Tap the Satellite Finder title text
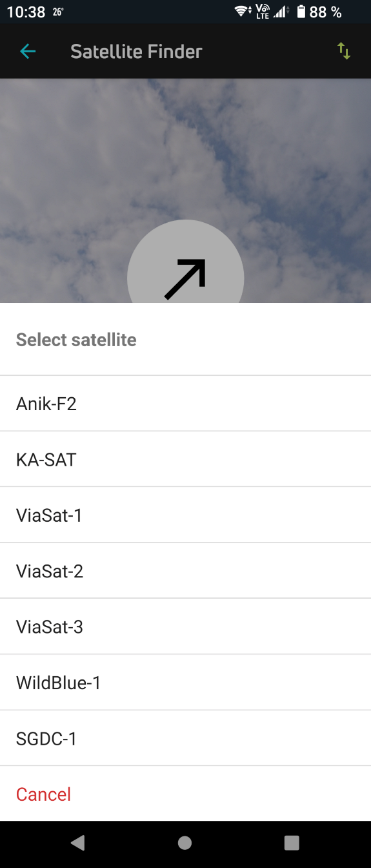This screenshot has height=868, width=371. point(136,52)
